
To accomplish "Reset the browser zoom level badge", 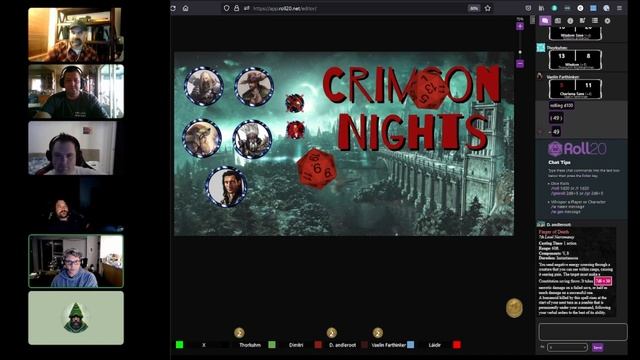I will 473,8.
